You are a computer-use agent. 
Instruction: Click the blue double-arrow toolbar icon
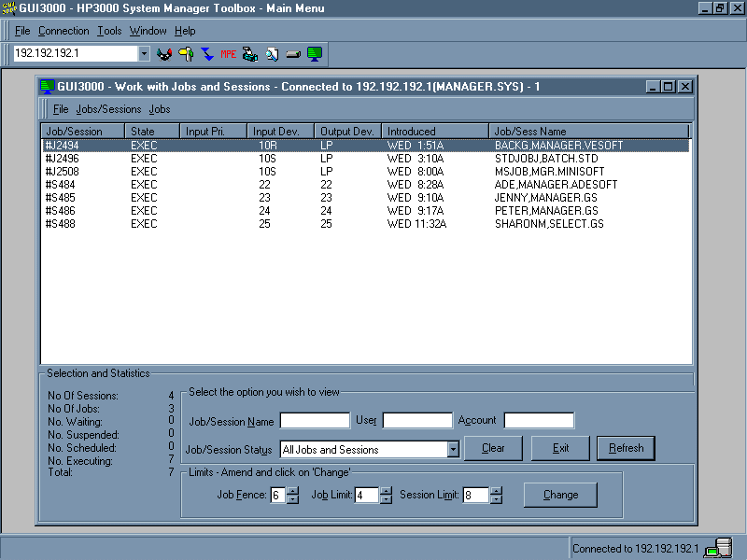tap(207, 54)
